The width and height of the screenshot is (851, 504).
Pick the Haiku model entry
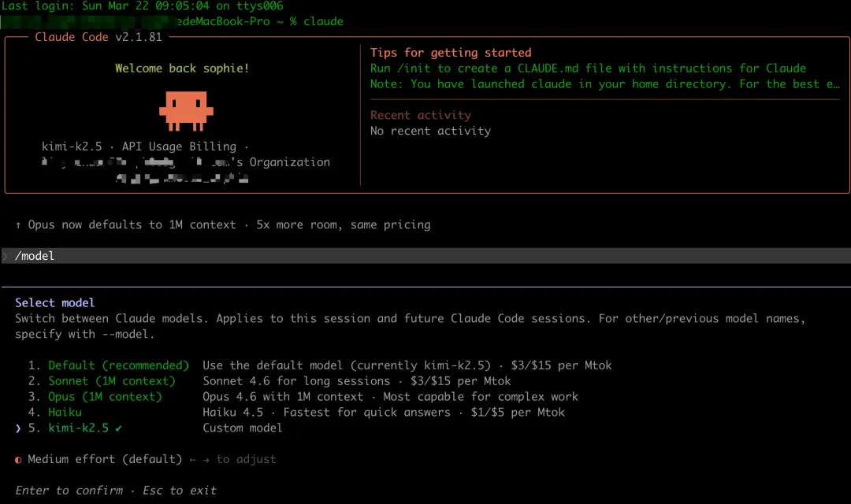[65, 412]
